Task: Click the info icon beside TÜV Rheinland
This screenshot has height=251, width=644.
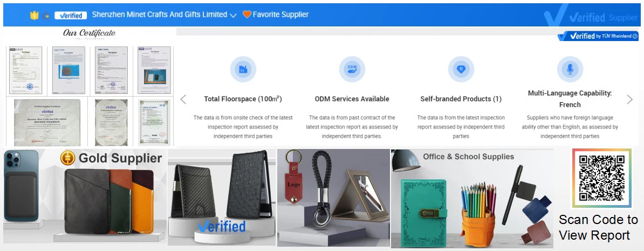Action: [x=635, y=36]
